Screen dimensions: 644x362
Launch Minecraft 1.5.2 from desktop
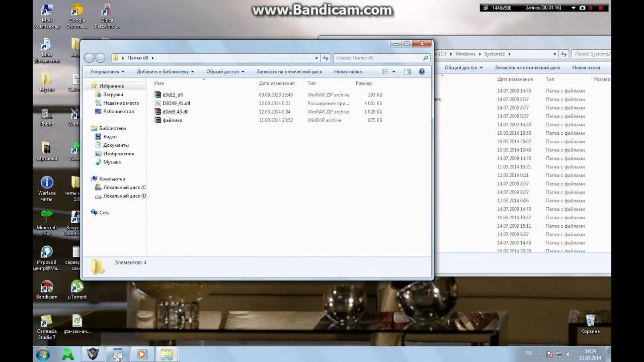pyautogui.click(x=47, y=223)
